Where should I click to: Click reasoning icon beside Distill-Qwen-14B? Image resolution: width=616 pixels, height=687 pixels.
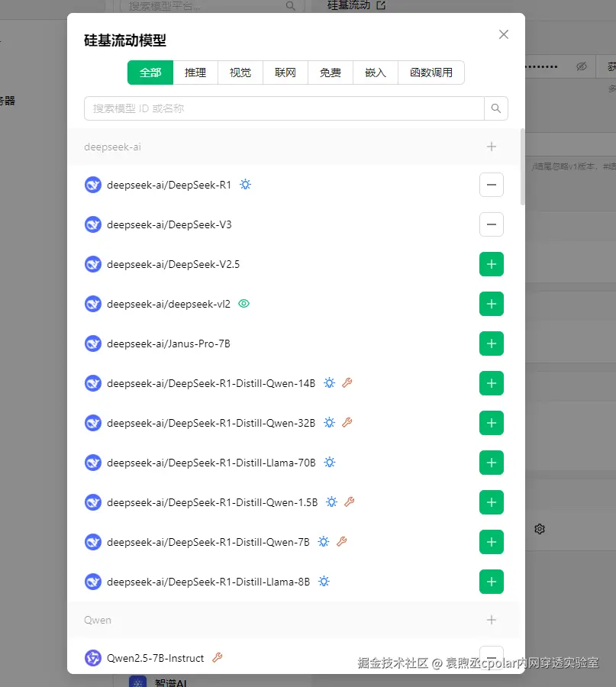tap(330, 383)
